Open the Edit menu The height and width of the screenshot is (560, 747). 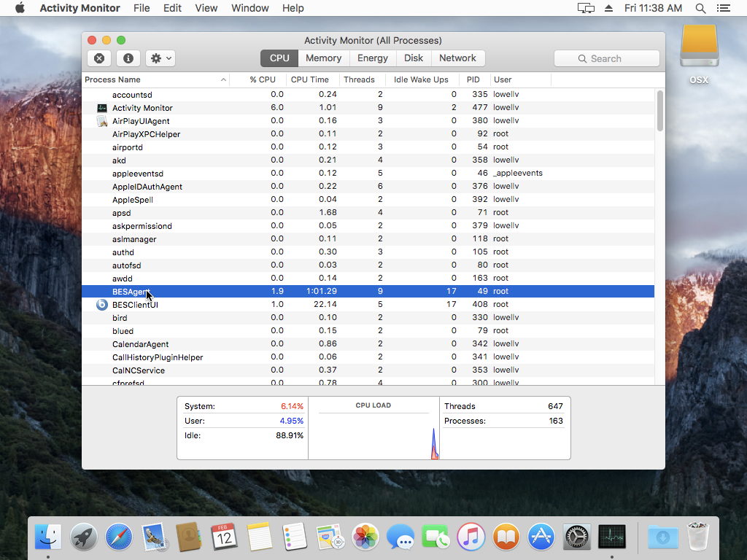pyautogui.click(x=172, y=8)
